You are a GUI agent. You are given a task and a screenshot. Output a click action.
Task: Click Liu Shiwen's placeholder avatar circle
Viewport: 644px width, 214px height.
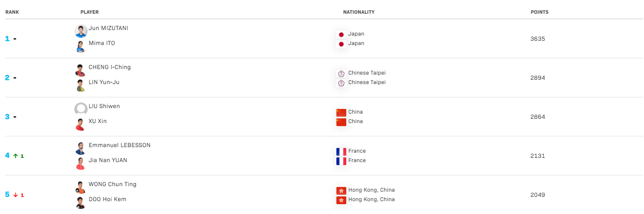(81, 109)
